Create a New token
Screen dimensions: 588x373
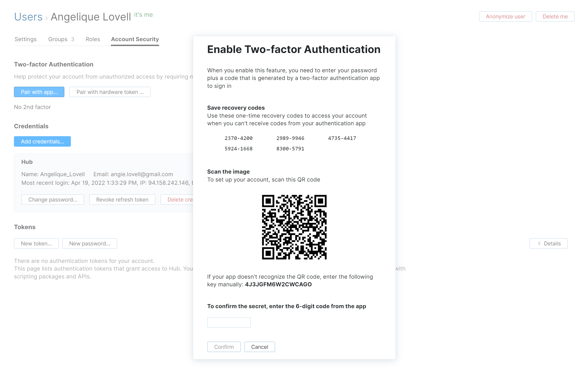[36, 243]
